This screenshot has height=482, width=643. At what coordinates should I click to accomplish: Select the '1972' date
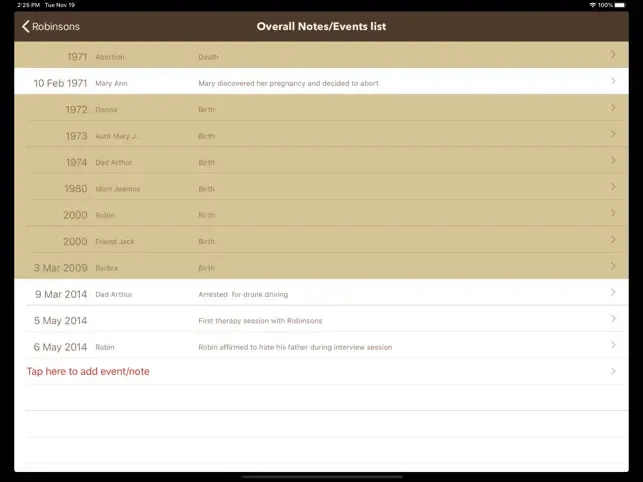[76, 110]
